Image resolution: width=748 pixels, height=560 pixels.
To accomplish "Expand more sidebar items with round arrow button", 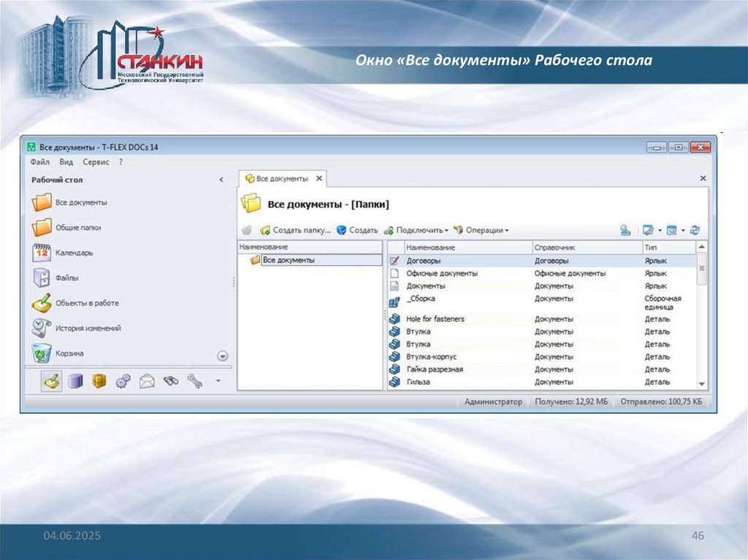I will point(223,356).
